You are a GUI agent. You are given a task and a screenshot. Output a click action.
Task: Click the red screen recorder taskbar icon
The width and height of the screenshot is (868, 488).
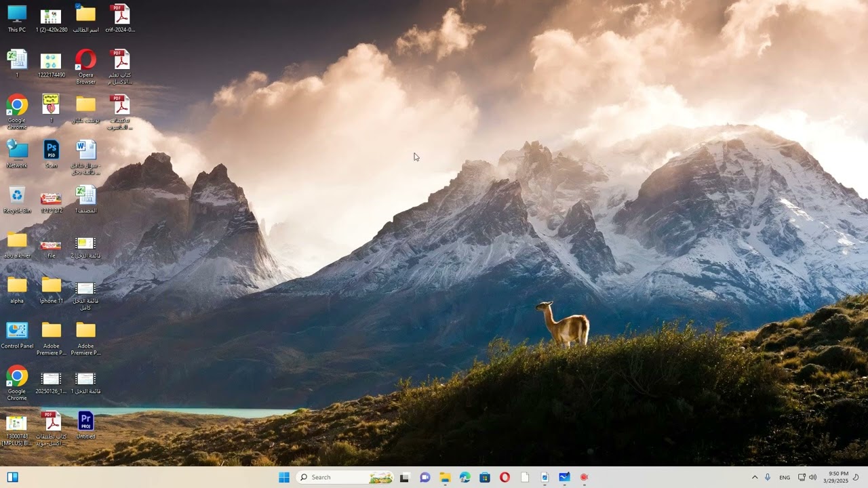584,477
